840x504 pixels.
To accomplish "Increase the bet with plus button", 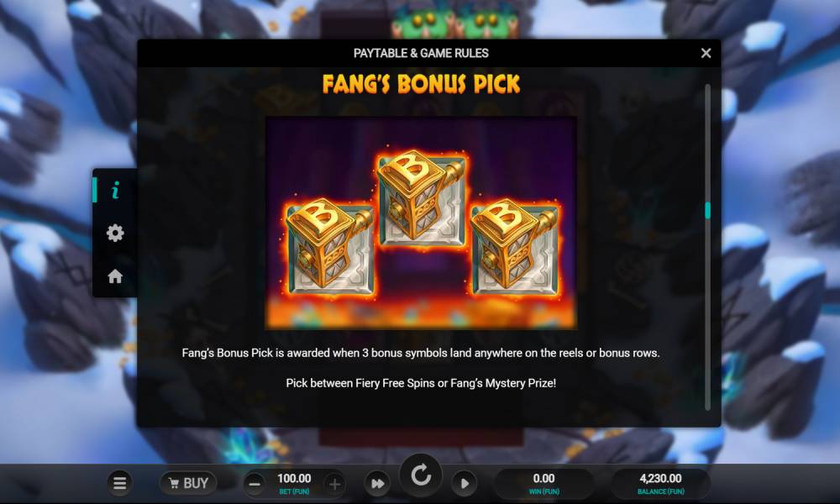I will tap(335, 484).
